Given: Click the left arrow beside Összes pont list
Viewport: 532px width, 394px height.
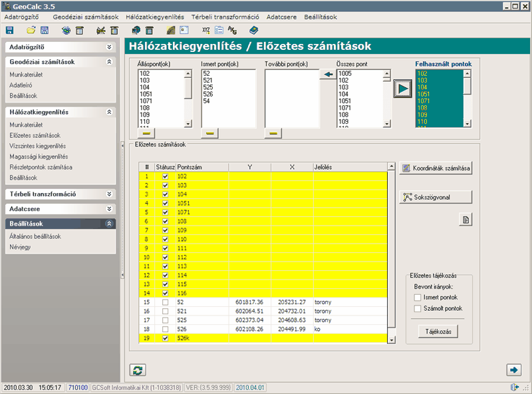Looking at the screenshot, I should [x=328, y=74].
